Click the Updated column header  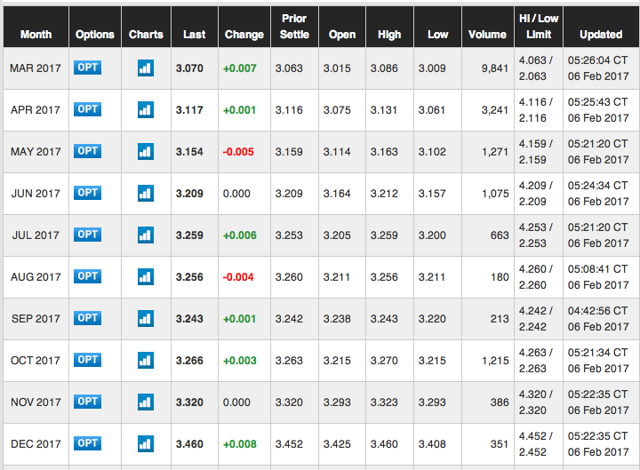[601, 27]
